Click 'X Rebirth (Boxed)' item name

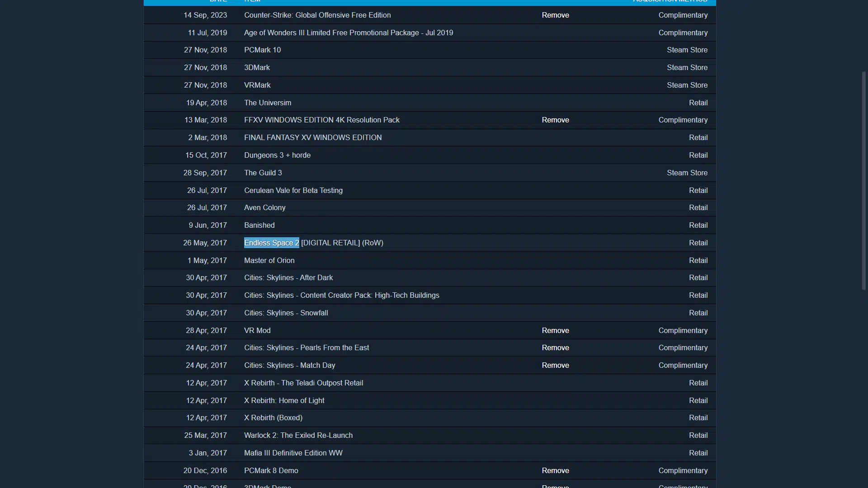point(273,418)
